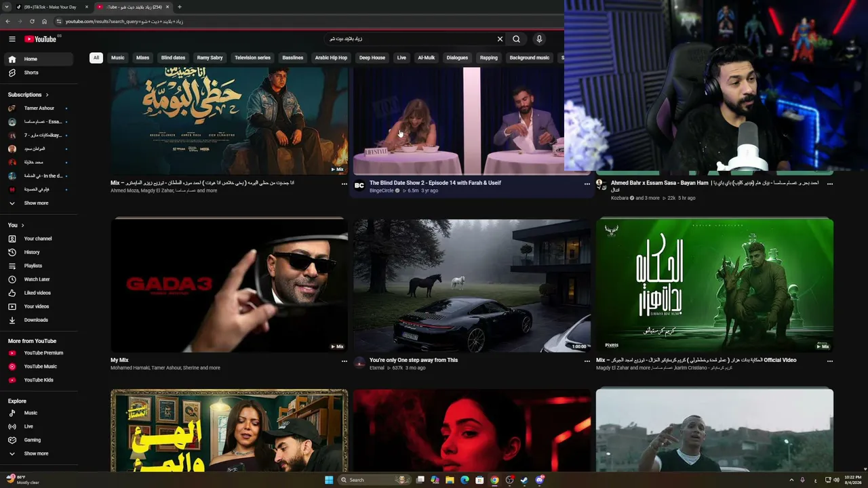Open YouTube Kids from sidebar
The height and width of the screenshot is (488, 868).
coord(37,380)
